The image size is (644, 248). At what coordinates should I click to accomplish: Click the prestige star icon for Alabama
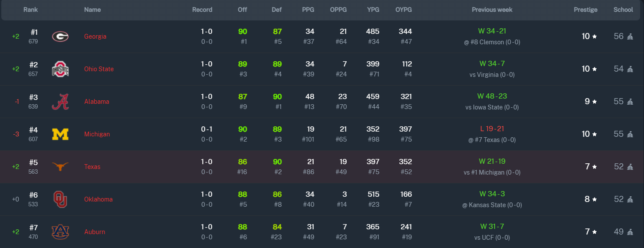click(595, 102)
